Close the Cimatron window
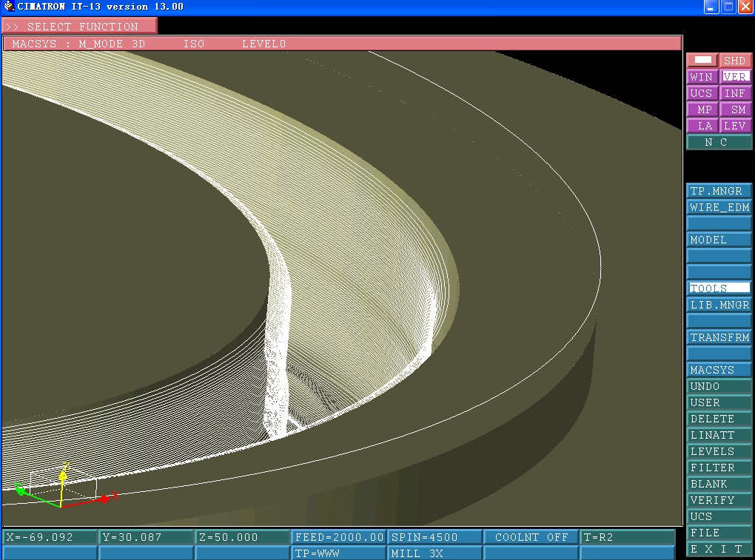The image size is (755, 560). click(746, 7)
